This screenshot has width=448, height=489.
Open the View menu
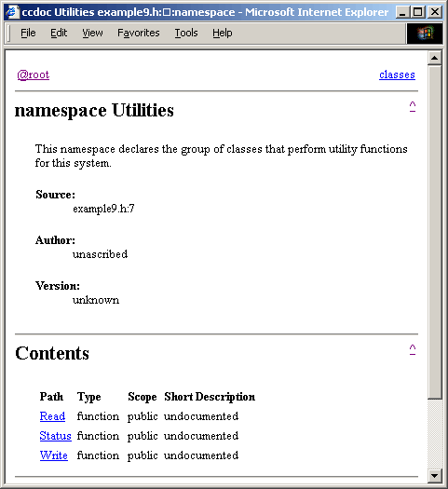click(x=92, y=33)
